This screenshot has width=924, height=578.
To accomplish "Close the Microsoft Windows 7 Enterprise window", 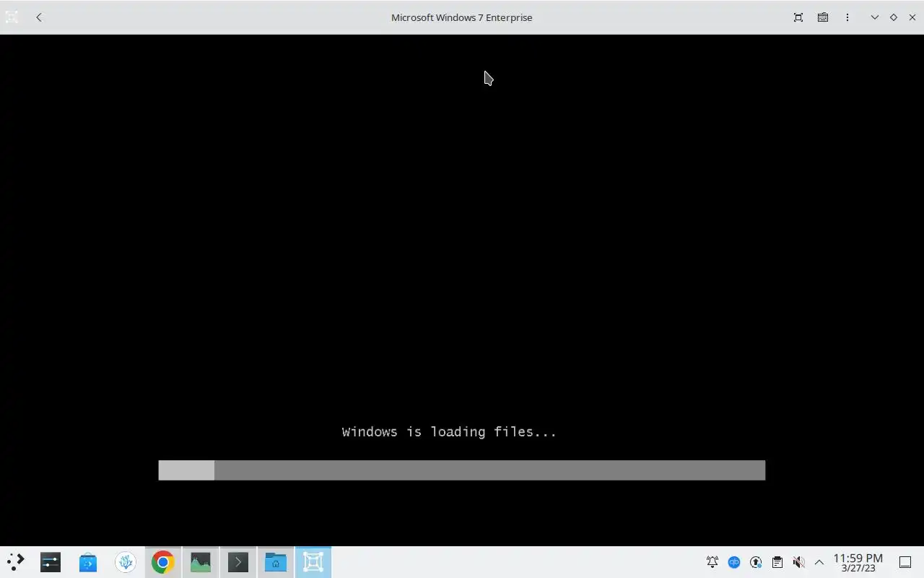I will tap(912, 17).
